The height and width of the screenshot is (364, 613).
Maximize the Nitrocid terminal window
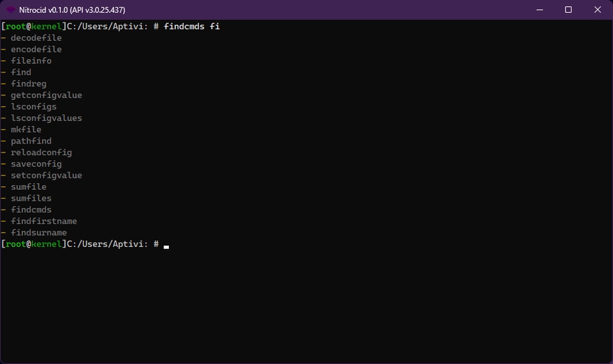click(x=568, y=10)
